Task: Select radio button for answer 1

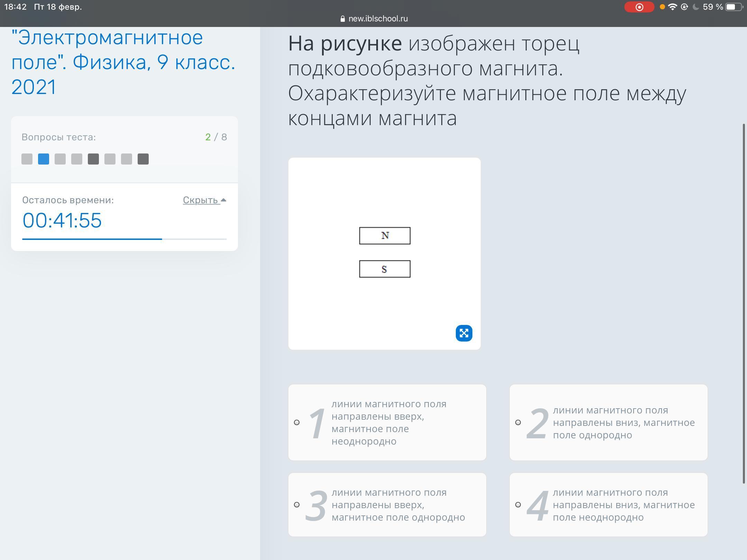Action: coord(297,422)
